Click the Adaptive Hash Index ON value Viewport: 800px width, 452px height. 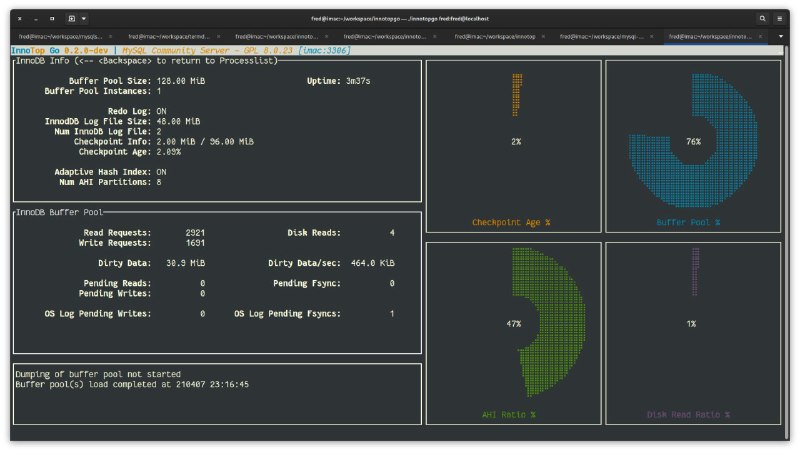point(161,172)
